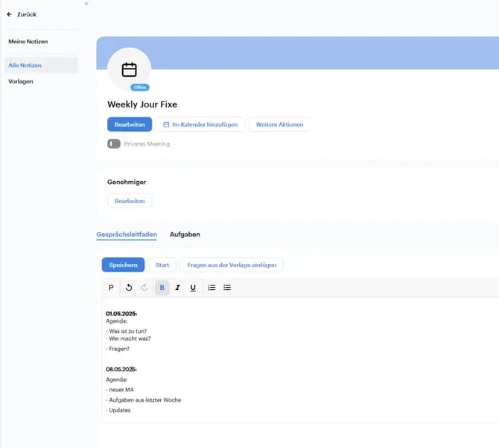Screen dimensions: 499x448
Task: Click the calendar avatar icon of the meeting
Action: pyautogui.click(x=129, y=69)
